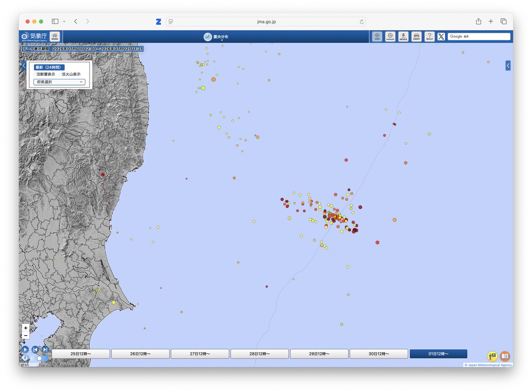The height and width of the screenshot is (392, 532).
Task: Select the 27日12時～ time tab
Action: pos(200,354)
